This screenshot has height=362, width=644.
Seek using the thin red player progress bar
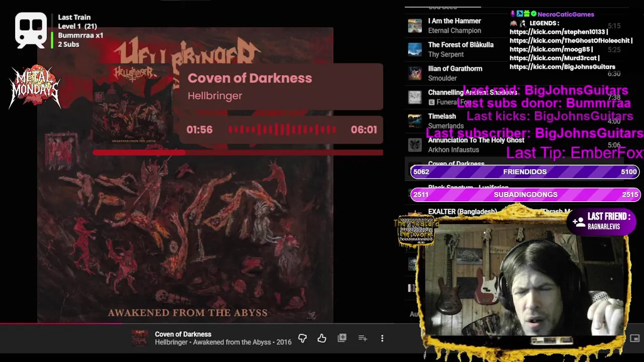point(322,323)
